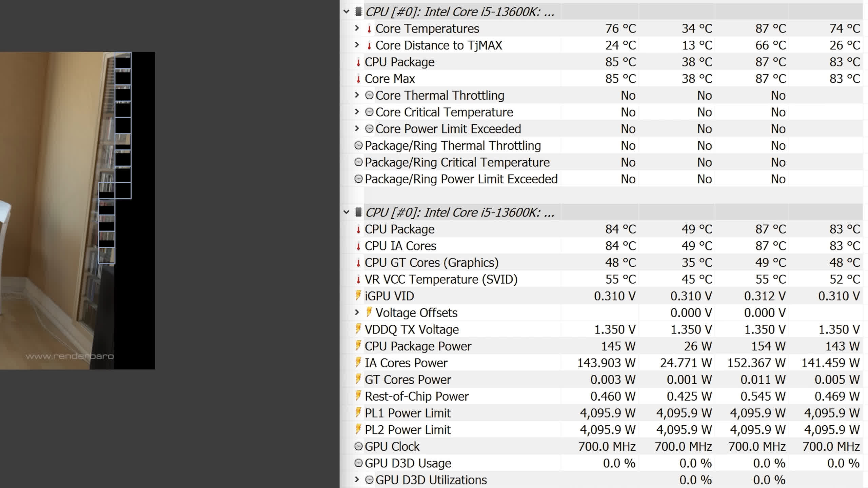
Task: Click thermometer icon beside CPU GT Cores (Graphics)
Action: click(358, 263)
